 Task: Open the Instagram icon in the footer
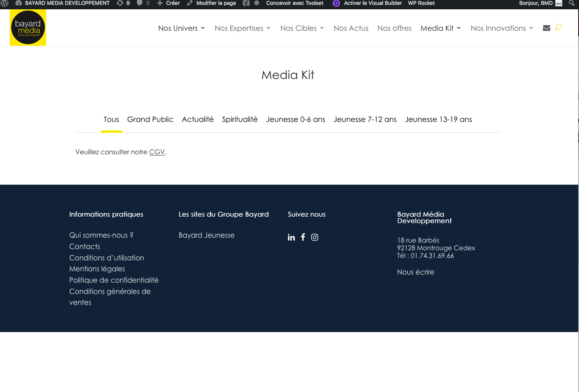315,237
